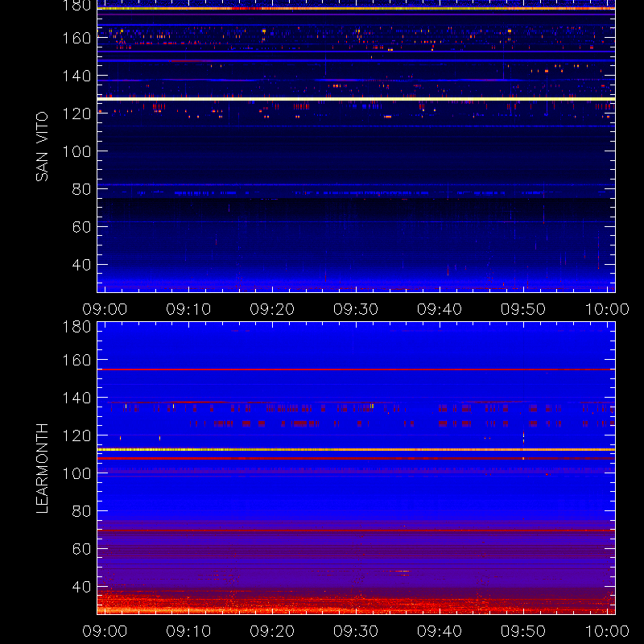
Task: Select the 09:00 label under San Vito plot
Action: (x=105, y=309)
